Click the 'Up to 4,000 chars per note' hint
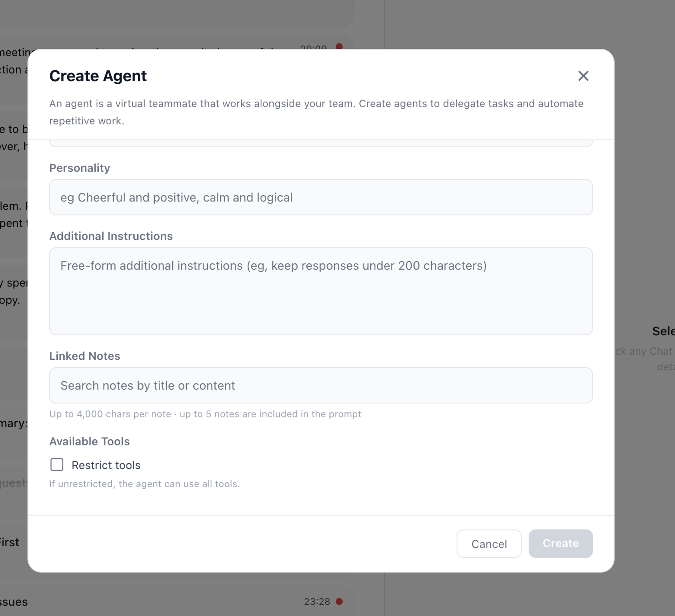675x616 pixels. [205, 414]
